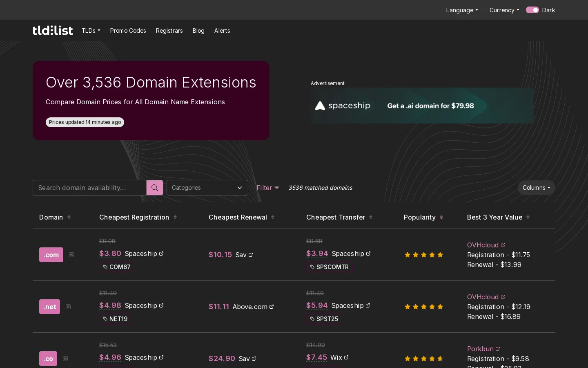588x368 pixels.
Task: Click the Registration - $12.19 text
Action: click(x=499, y=307)
